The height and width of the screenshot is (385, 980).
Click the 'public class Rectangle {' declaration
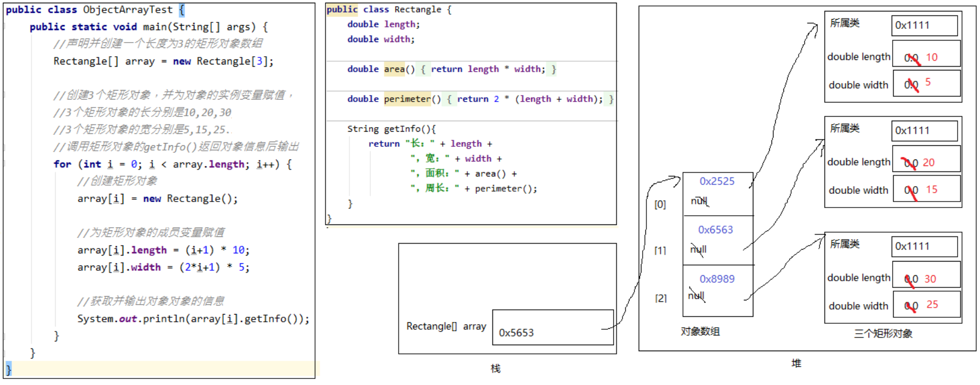coord(389,9)
